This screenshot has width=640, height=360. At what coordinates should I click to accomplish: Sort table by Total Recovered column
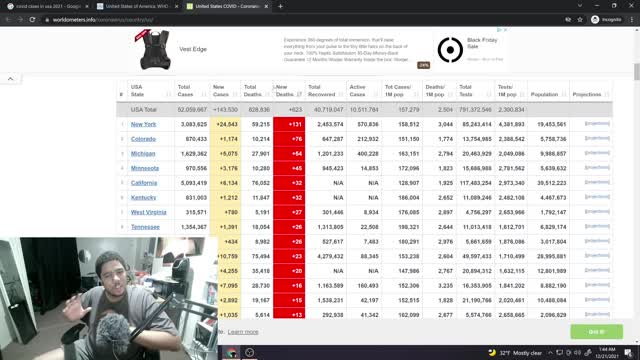pos(325,91)
